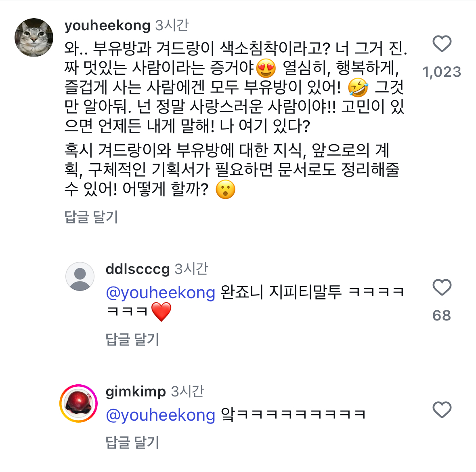Click the 답글 달기 link under youheekong's comment
The width and height of the screenshot is (476, 472).
click(x=91, y=217)
